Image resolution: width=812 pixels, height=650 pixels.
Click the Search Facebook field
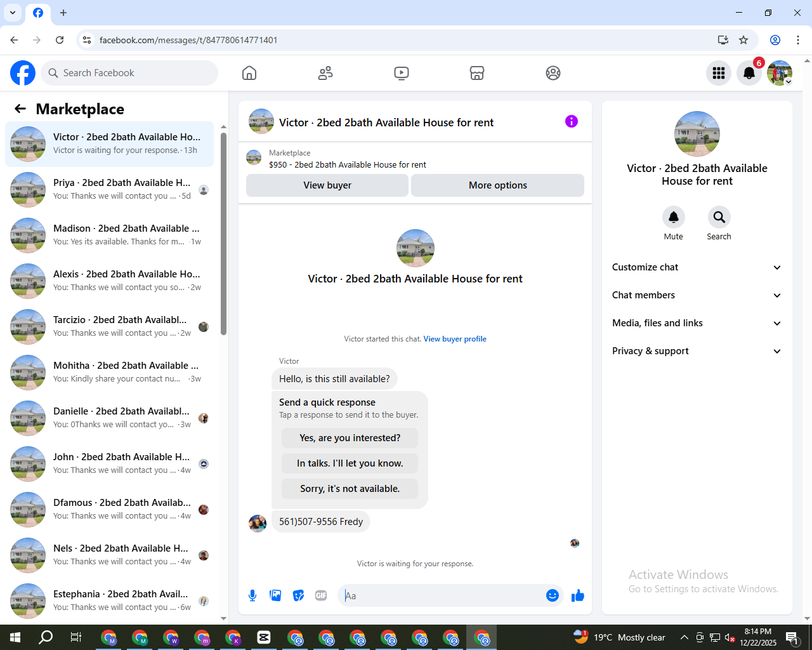[x=129, y=73]
